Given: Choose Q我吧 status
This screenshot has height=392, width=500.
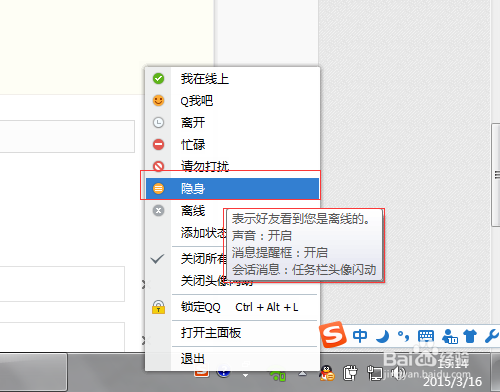Looking at the screenshot, I should [233, 100].
